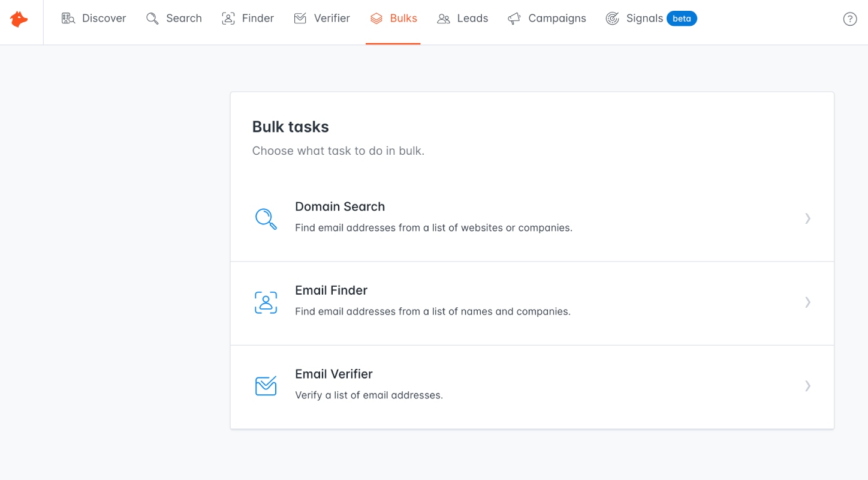Click the Verifier envelope-check icon in navbar
Screen dimensions: 868x480
(x=300, y=19)
